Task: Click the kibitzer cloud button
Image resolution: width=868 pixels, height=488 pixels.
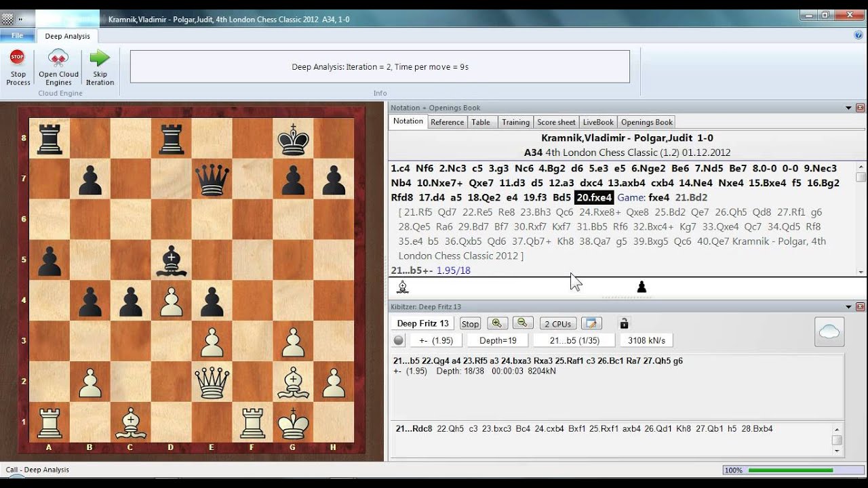Action: point(829,331)
